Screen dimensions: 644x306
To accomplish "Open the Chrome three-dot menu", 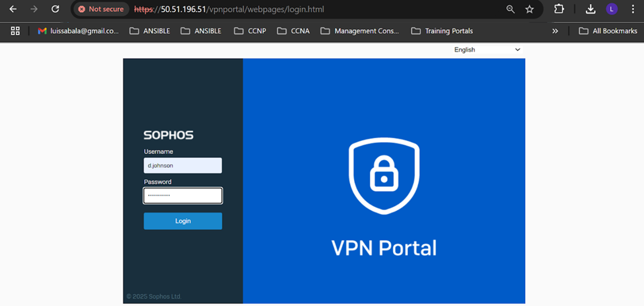I will pos(633,9).
